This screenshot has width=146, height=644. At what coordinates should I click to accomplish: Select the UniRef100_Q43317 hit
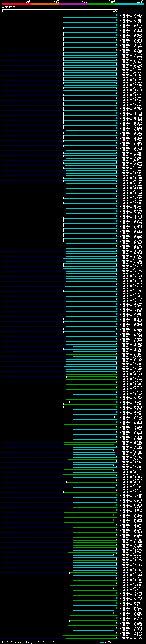(131, 60)
